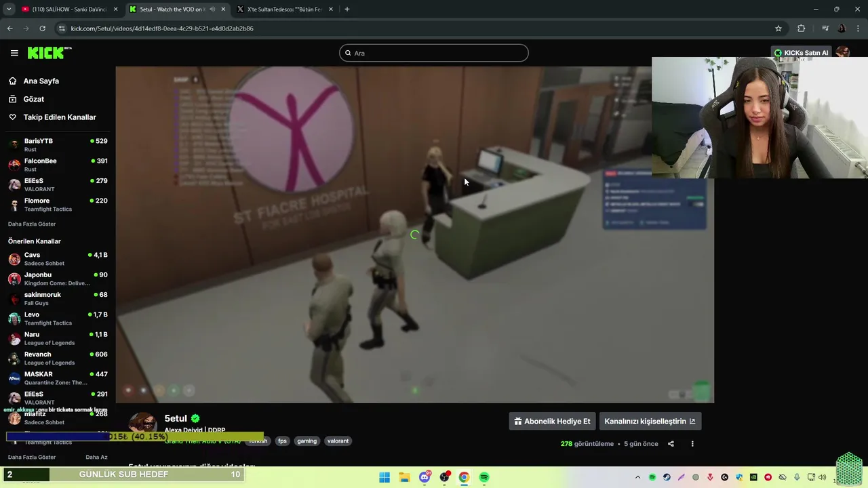Click Kanalınızı kişiselleştirin button
Viewport: 868px width, 488px height.
tap(650, 421)
